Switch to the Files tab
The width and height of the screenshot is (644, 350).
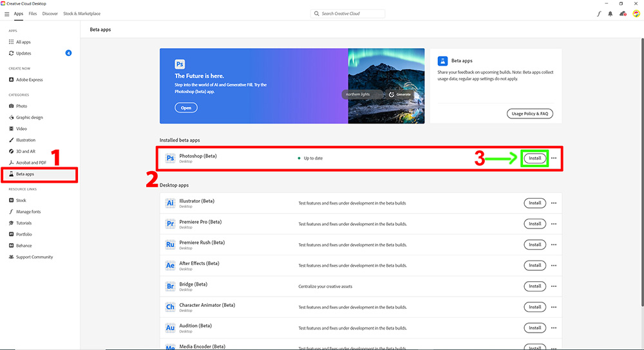[32, 14]
